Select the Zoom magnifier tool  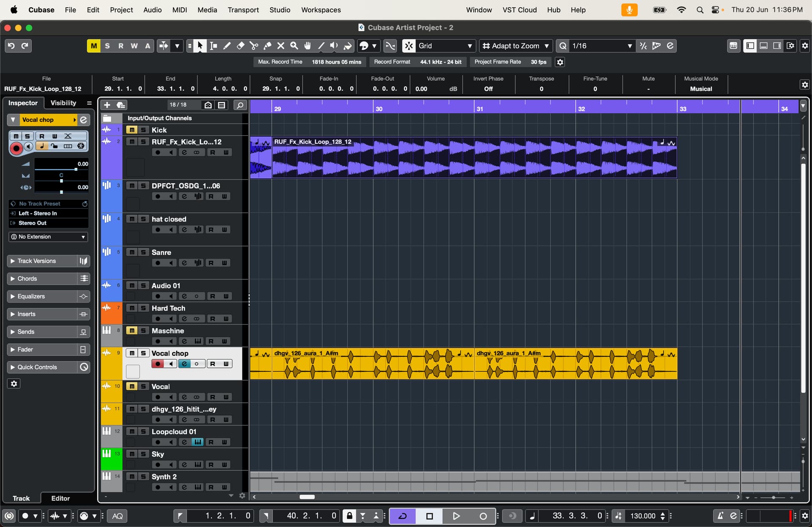(294, 46)
